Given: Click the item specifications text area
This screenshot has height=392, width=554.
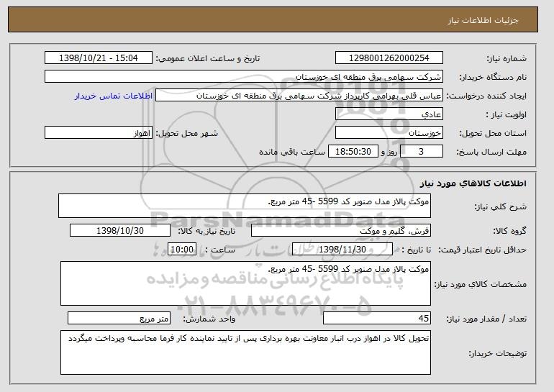Looking at the screenshot, I should tap(245, 283).
